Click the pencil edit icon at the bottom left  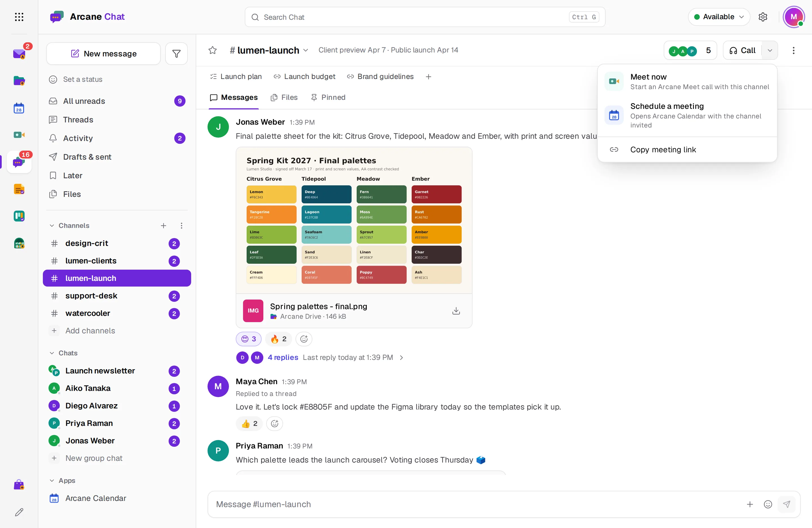pos(19,512)
